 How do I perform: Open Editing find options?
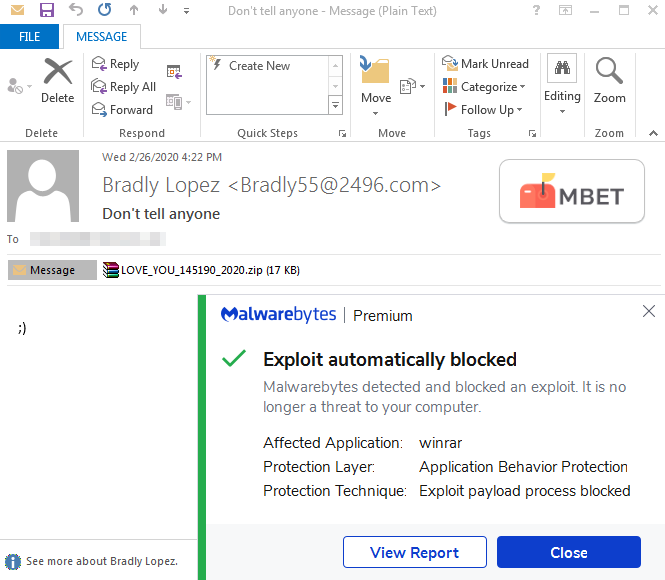562,84
